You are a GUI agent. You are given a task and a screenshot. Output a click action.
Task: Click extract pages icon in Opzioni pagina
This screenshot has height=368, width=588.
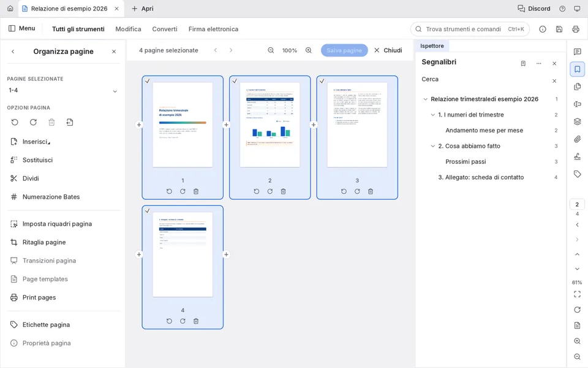[70, 122]
